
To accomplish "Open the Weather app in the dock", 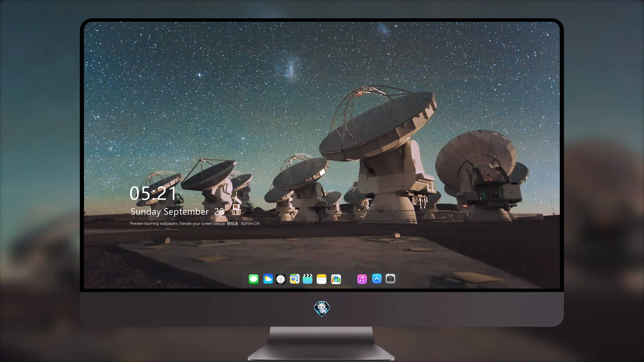I will coord(268,279).
